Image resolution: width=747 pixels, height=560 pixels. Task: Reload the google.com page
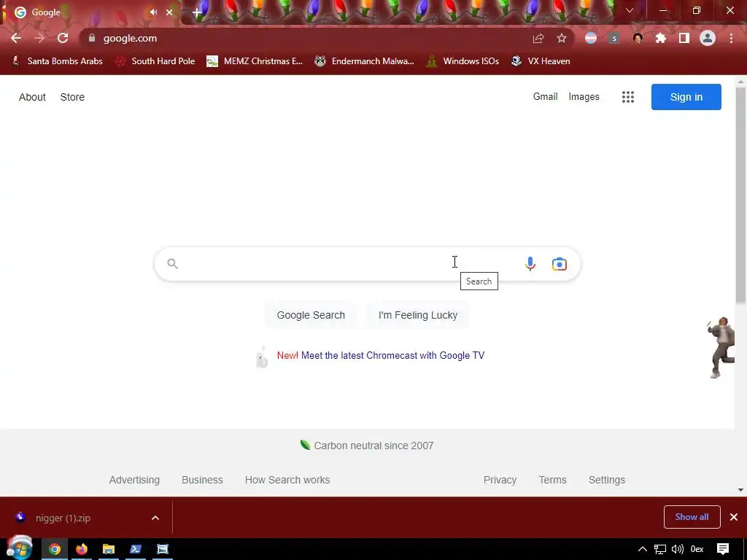(63, 38)
